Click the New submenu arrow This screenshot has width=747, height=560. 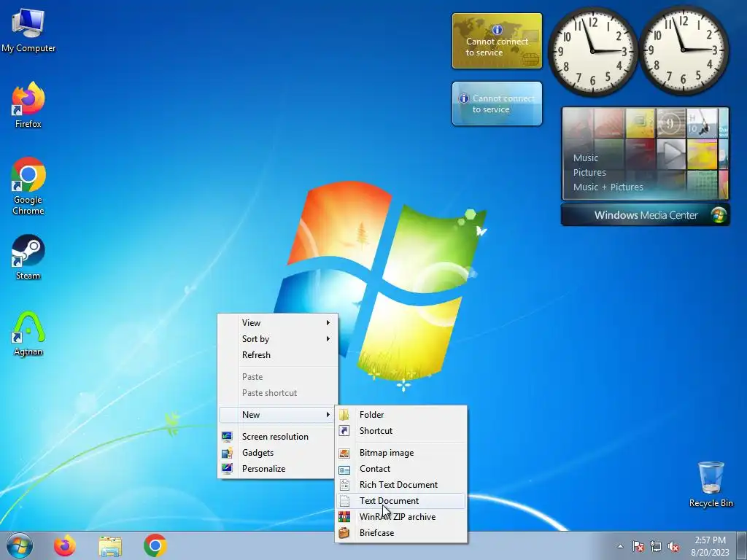[328, 415]
